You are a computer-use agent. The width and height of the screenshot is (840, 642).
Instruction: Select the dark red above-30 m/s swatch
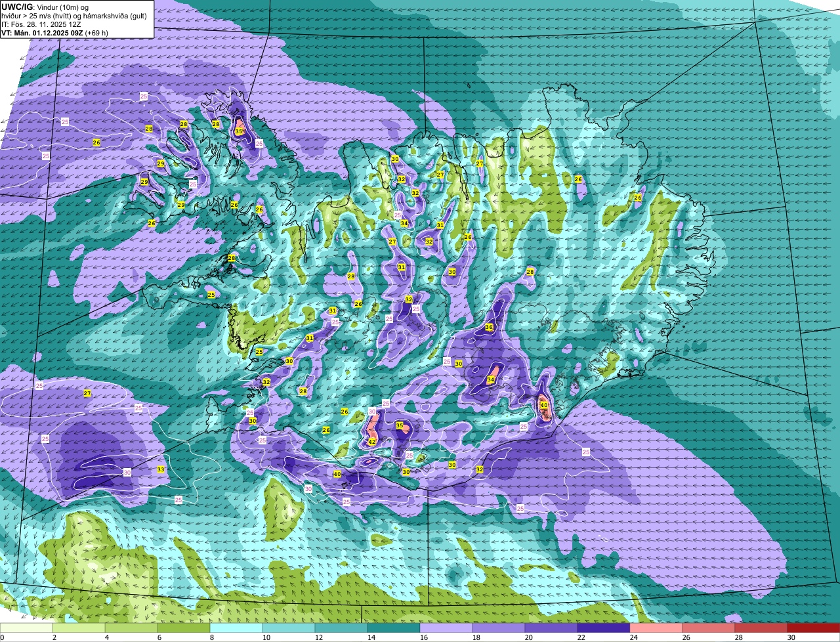tap(813, 628)
